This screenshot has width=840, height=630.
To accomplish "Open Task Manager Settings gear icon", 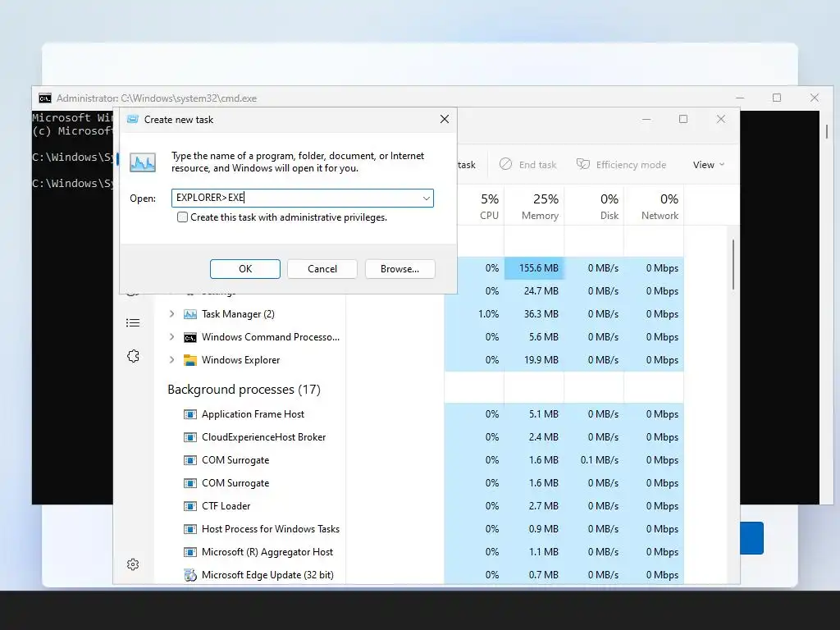I will [133, 564].
